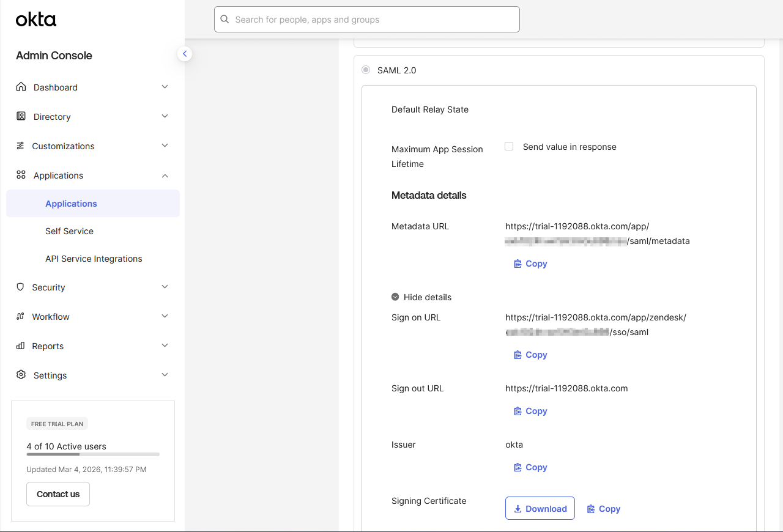Viewport: 783px width, 532px height.
Task: Click the Contact us button
Action: pyautogui.click(x=58, y=494)
